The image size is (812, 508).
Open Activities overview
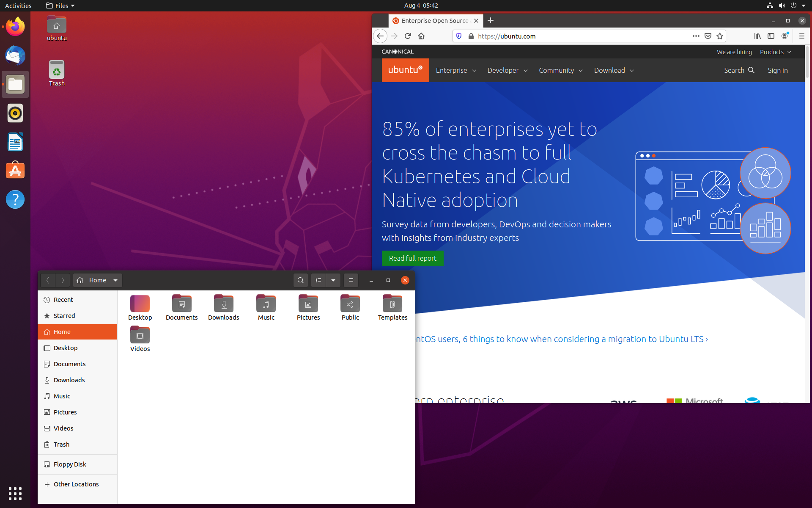[x=18, y=6]
